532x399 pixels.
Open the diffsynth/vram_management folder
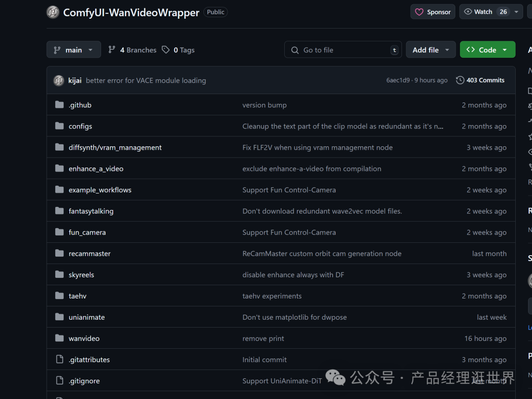point(115,148)
